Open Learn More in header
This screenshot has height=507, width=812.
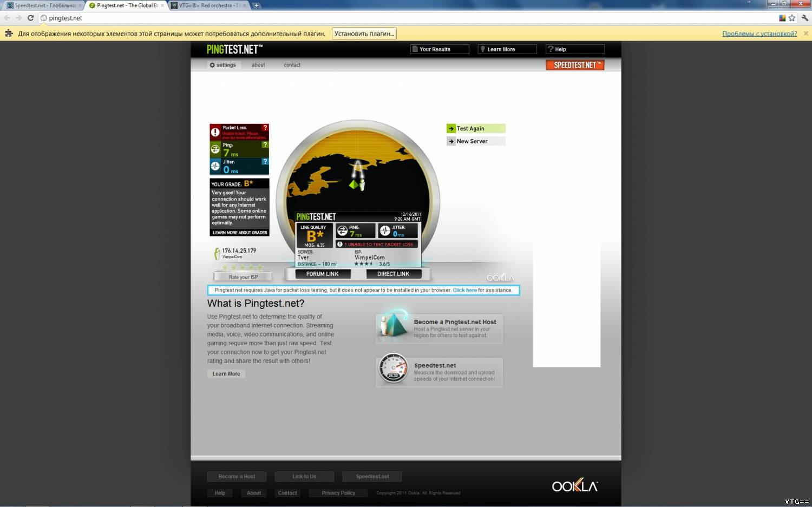click(507, 49)
